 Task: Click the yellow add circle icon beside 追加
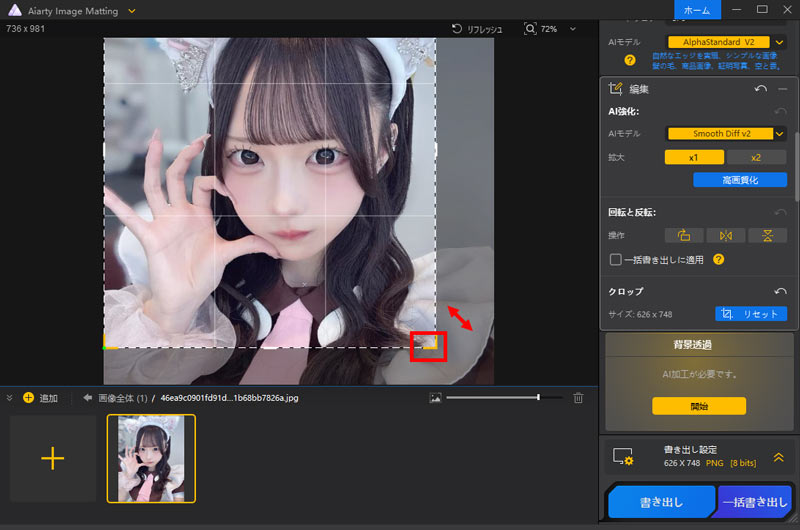28,398
